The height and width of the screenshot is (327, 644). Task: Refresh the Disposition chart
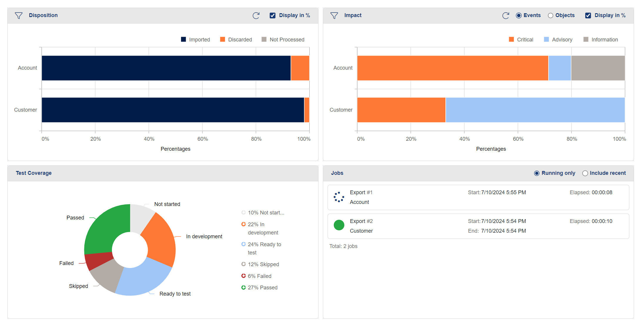(x=256, y=16)
